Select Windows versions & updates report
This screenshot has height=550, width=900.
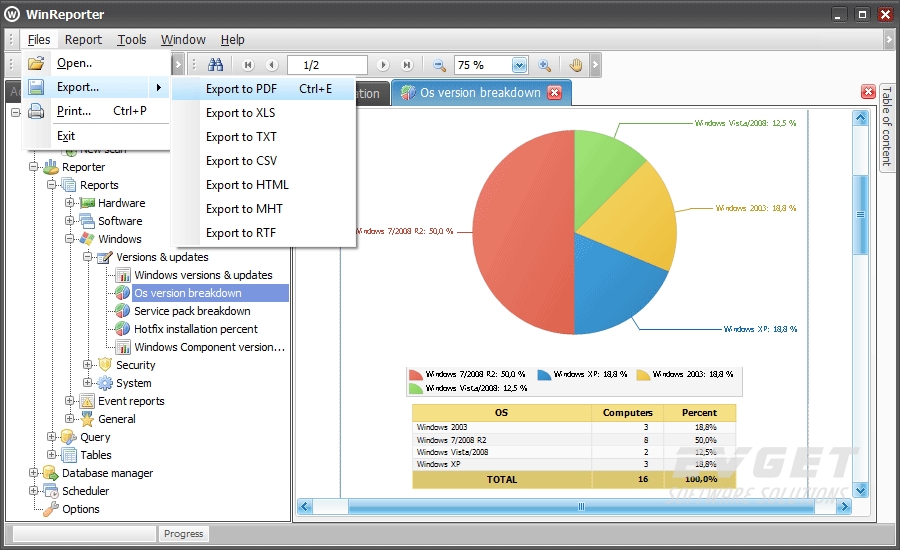203,275
